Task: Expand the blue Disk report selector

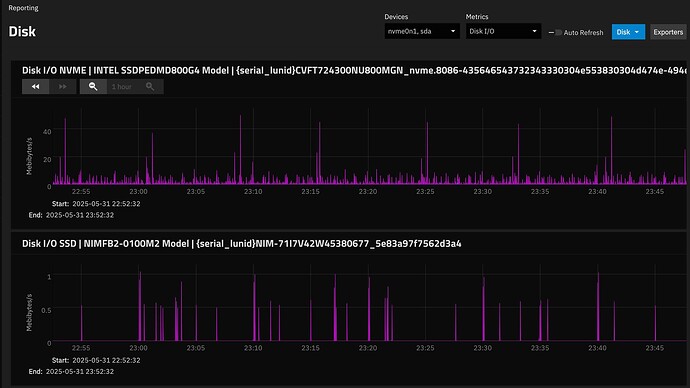Action: point(628,32)
